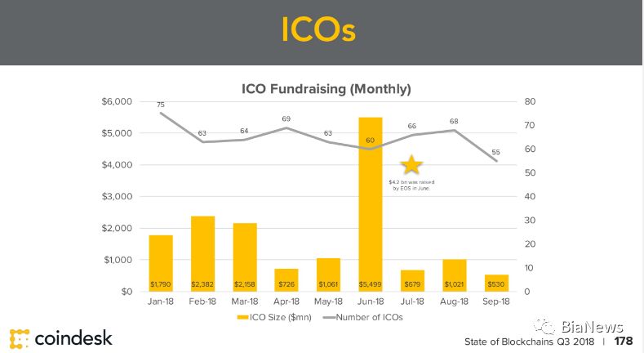This screenshot has height=353, width=644.
Task: Click the line data point labeled 55
Action: pyautogui.click(x=495, y=161)
